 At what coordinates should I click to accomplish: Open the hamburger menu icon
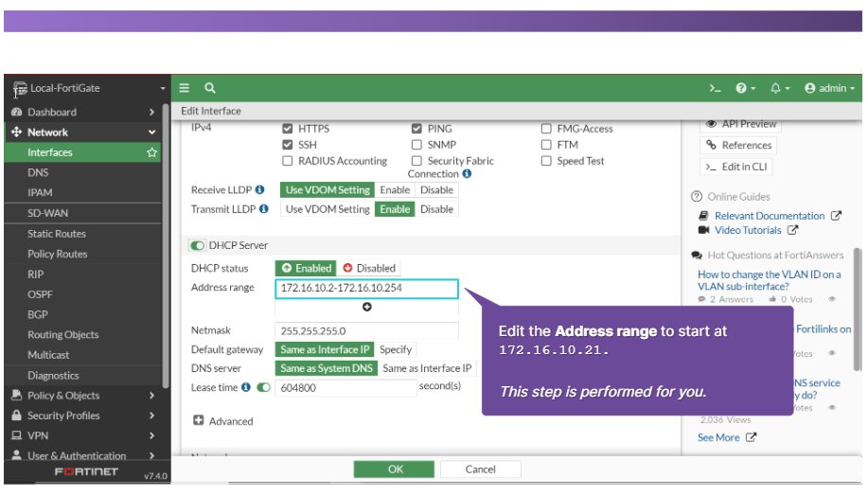click(x=185, y=88)
